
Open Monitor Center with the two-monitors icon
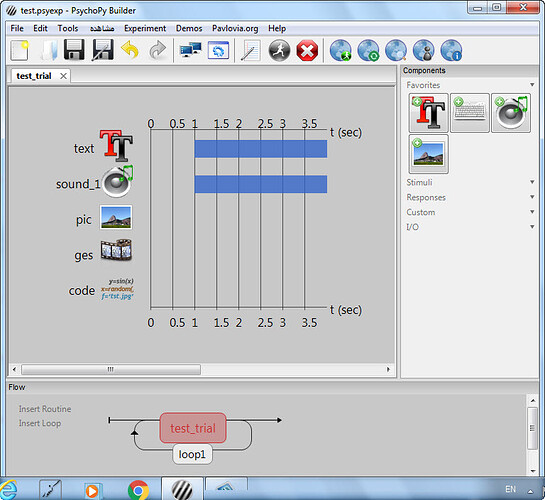pyautogui.click(x=190, y=51)
